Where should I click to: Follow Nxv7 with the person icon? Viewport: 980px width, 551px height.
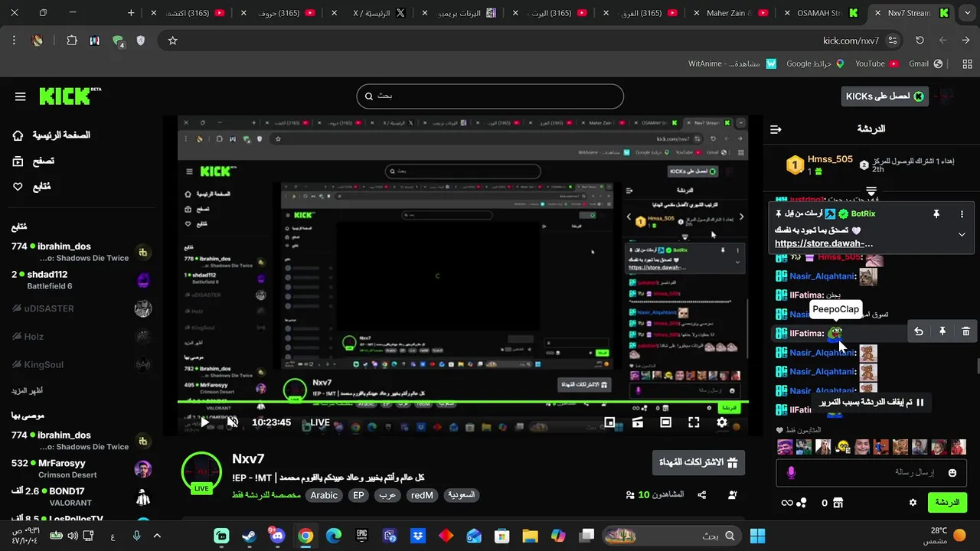732,495
